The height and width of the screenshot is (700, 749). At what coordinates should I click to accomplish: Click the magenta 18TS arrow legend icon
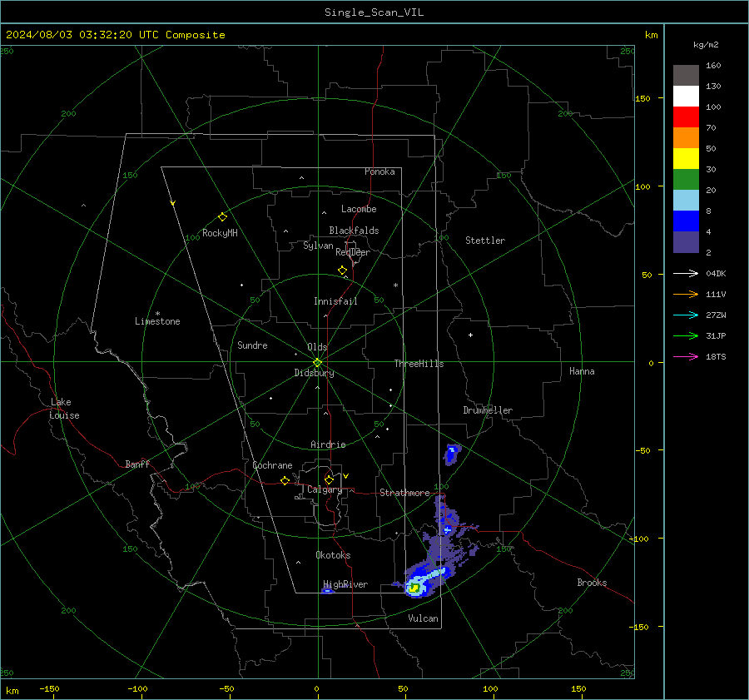686,356
